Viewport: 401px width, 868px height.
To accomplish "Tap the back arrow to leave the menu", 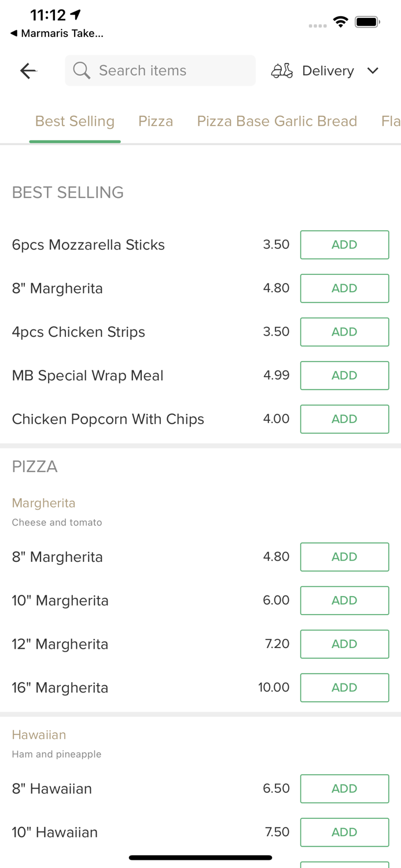I will point(28,71).
